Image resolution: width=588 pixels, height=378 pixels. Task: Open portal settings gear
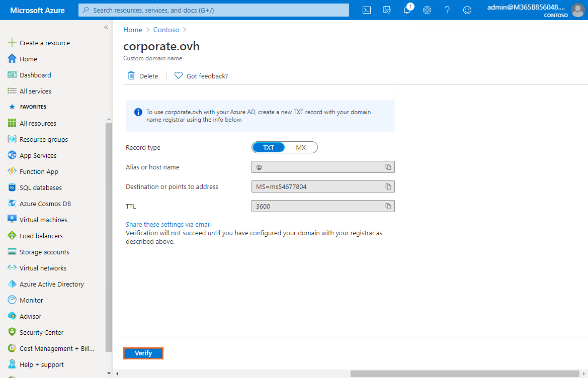coord(427,10)
